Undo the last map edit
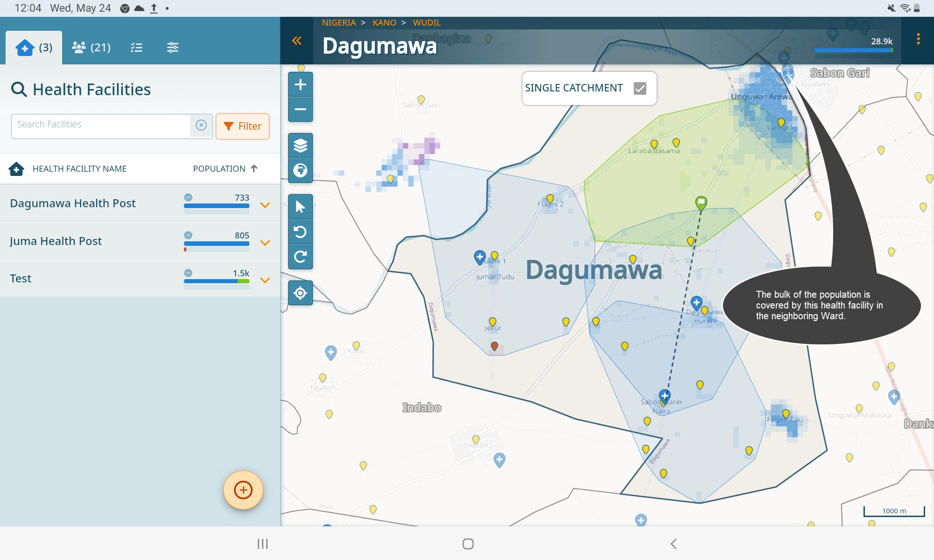This screenshot has width=934, height=560. click(300, 232)
